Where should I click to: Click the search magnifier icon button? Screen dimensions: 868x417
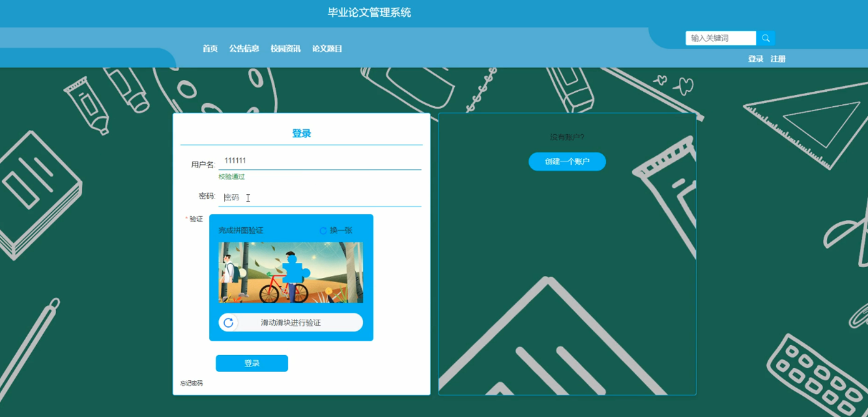coord(766,38)
